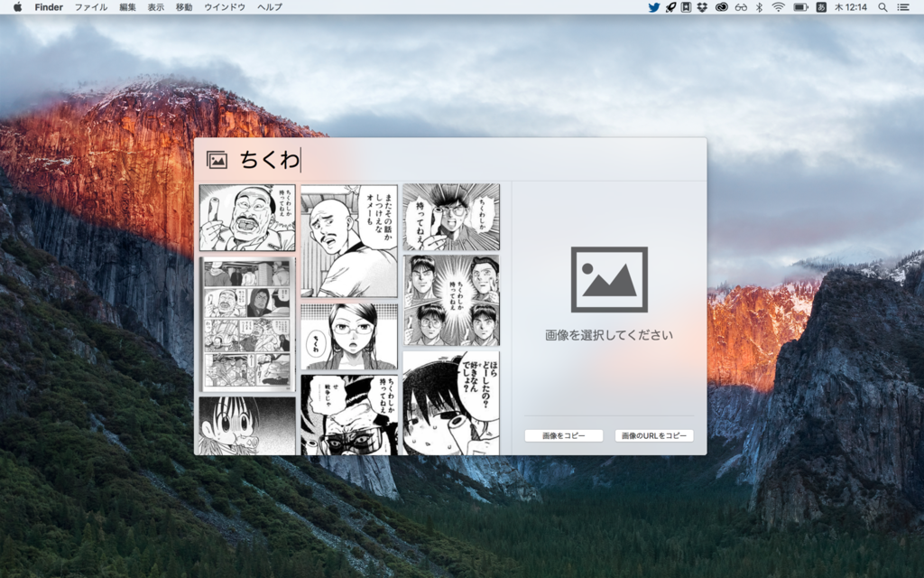Click the 画像のURLをコピー button
The image size is (924, 578).
pos(654,435)
